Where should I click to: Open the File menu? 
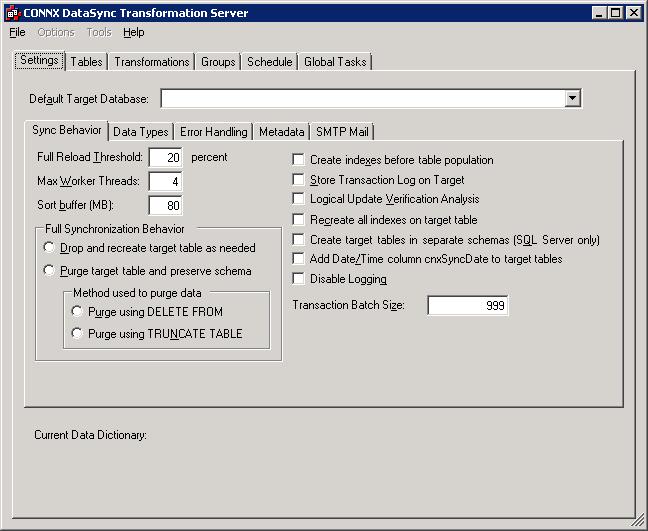pos(17,32)
